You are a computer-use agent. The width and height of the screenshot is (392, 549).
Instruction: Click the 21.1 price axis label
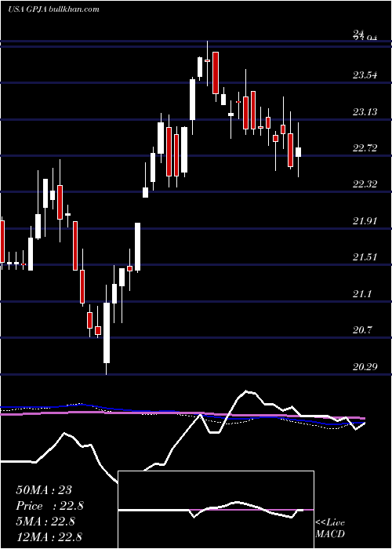coord(362,294)
